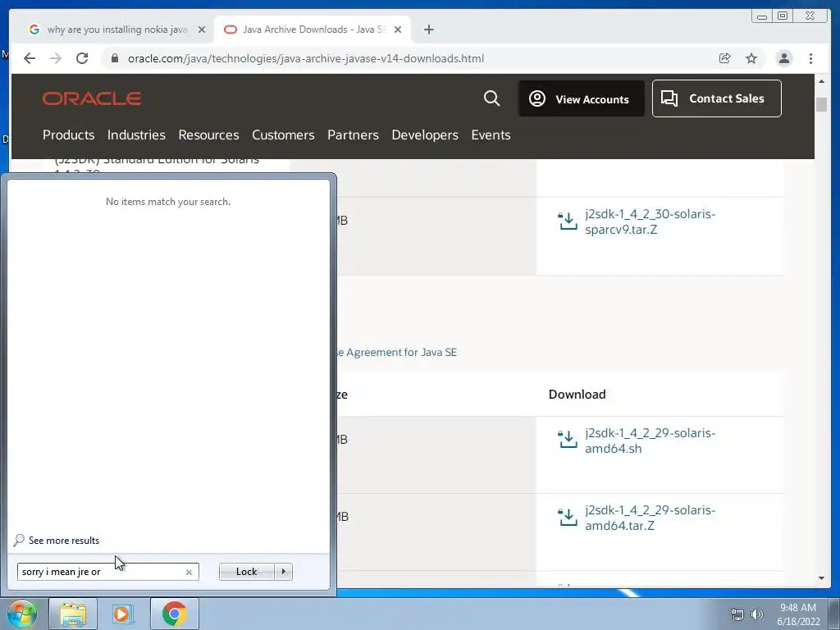Image resolution: width=840 pixels, height=630 pixels.
Task: Click the View Accounts button
Action: 582,98
